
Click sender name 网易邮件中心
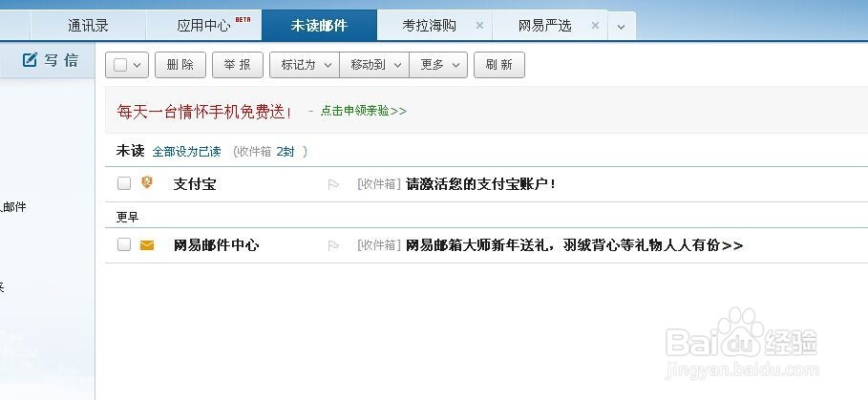[x=216, y=245]
